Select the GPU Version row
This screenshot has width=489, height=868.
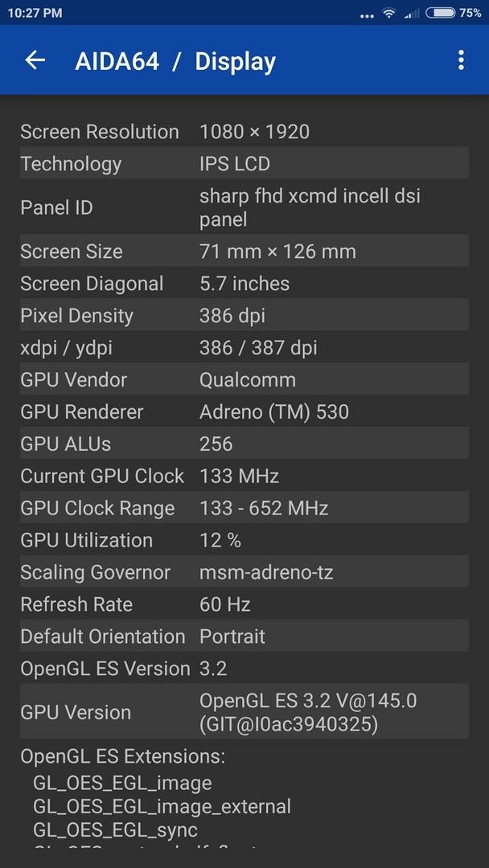coord(244,712)
